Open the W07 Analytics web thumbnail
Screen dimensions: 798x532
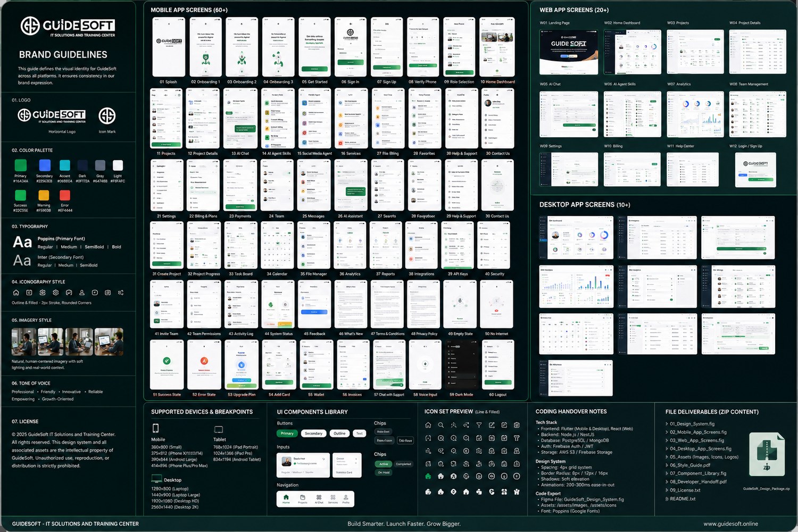pos(695,114)
